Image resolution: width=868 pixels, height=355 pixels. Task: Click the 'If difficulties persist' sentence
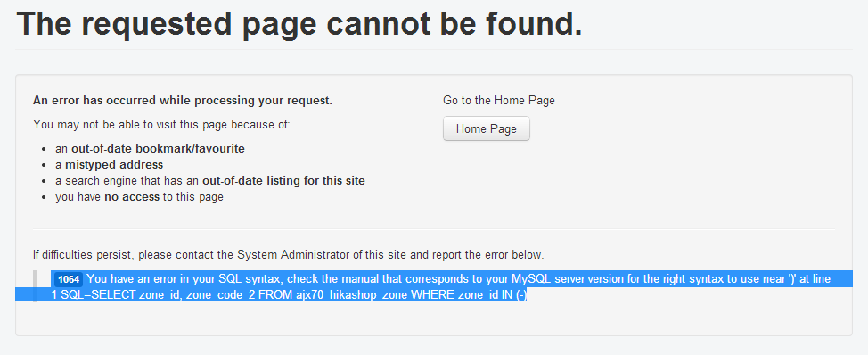point(289,255)
